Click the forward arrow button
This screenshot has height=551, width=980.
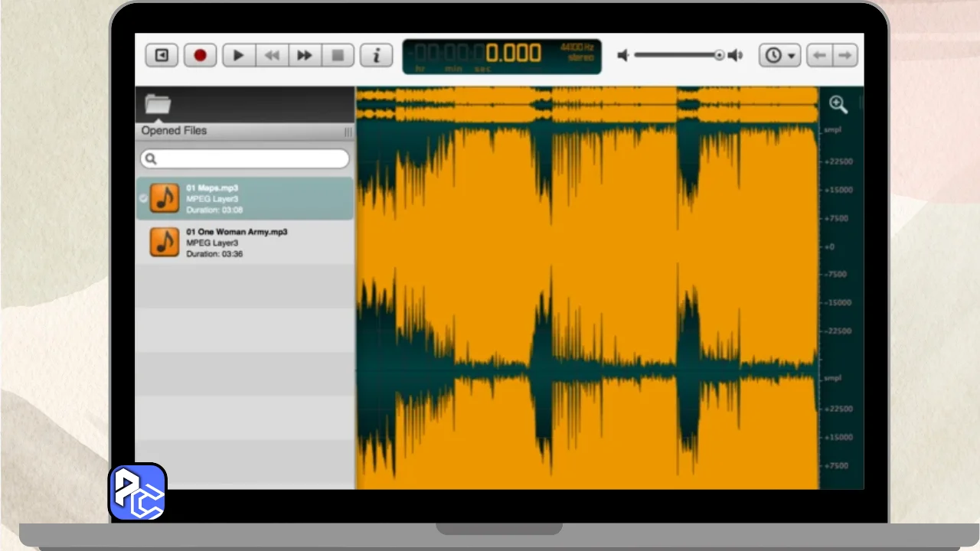click(x=844, y=55)
